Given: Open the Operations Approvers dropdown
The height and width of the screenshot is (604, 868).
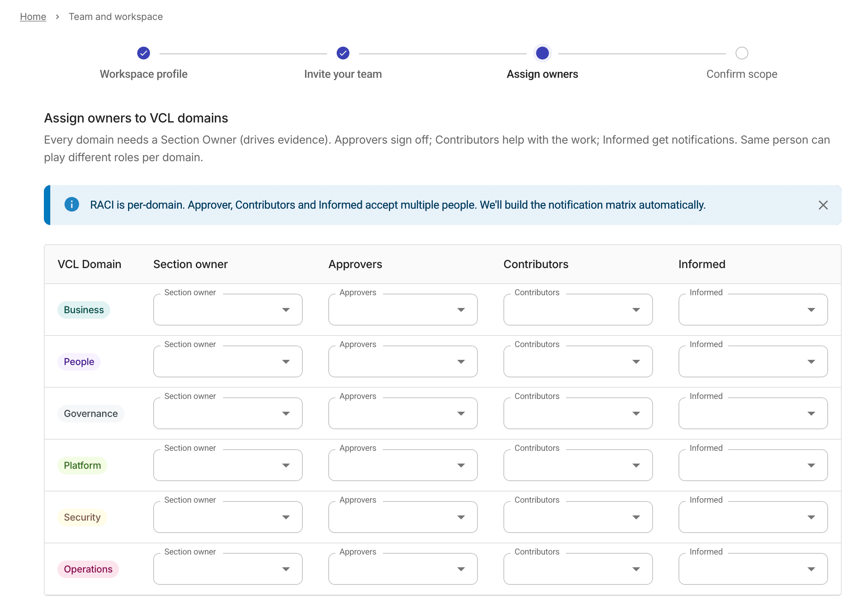Looking at the screenshot, I should click(x=403, y=569).
